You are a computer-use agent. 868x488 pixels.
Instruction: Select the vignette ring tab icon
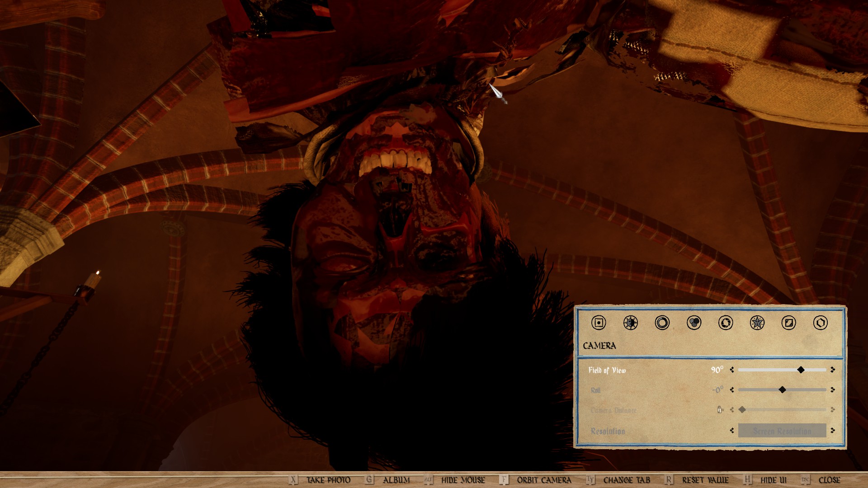[662, 323]
